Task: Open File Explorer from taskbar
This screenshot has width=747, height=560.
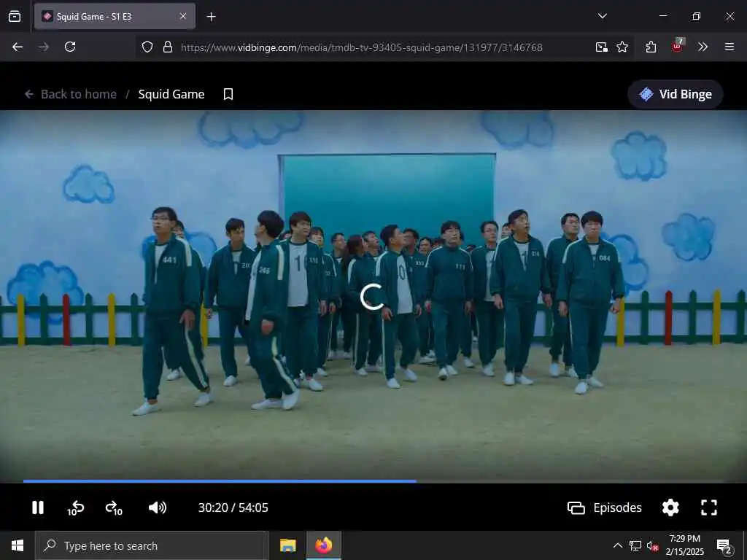Action: point(287,545)
